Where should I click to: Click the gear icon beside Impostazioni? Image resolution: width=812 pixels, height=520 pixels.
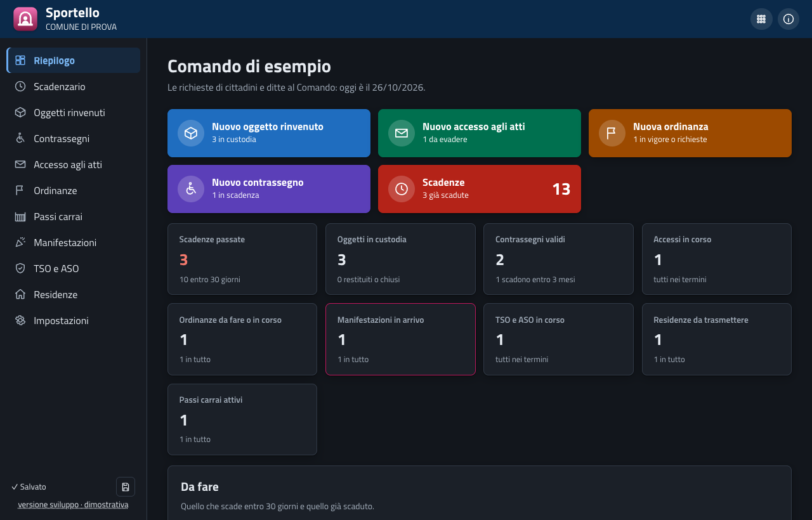click(20, 320)
